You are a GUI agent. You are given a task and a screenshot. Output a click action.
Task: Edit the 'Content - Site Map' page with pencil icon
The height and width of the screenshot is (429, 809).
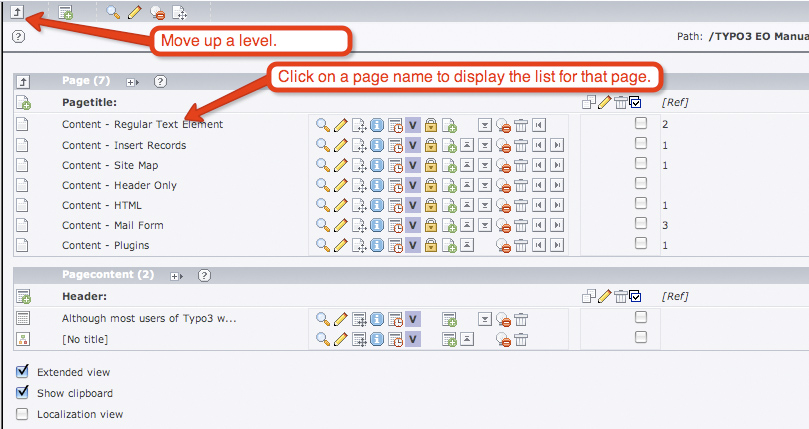(341, 165)
